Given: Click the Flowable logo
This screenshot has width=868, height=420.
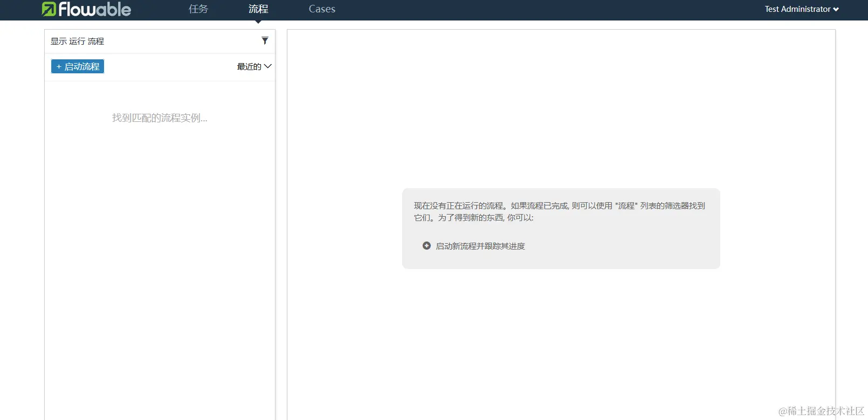Looking at the screenshot, I should coord(86,9).
